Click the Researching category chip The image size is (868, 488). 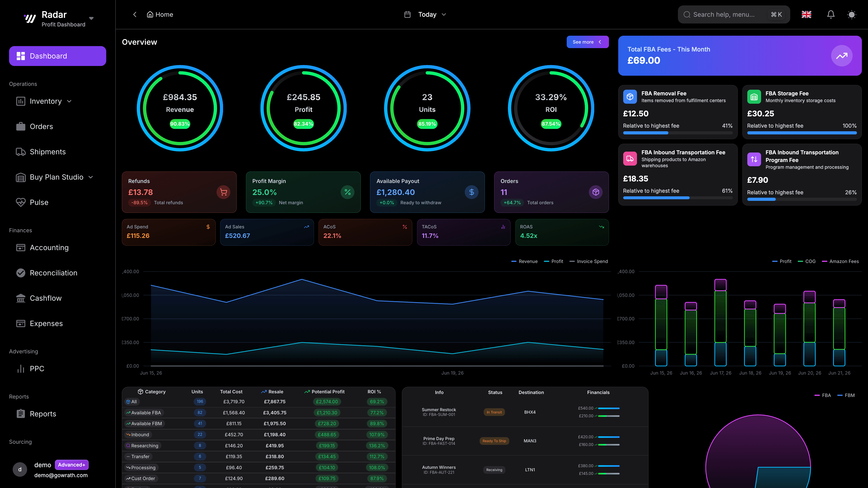pos(142,446)
